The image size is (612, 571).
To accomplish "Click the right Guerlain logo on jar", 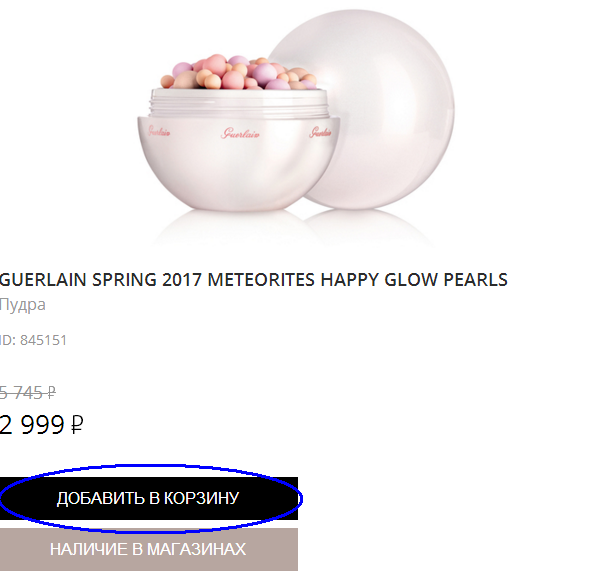I will pos(320,132).
